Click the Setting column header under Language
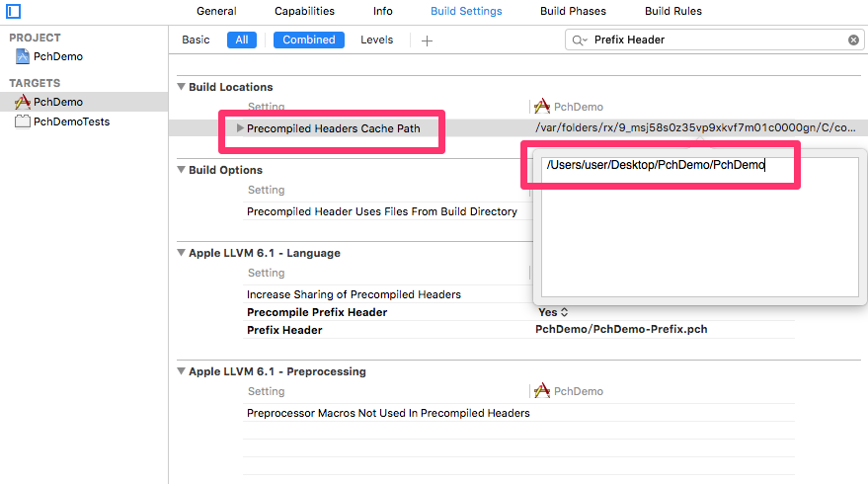868x484 pixels. click(266, 273)
